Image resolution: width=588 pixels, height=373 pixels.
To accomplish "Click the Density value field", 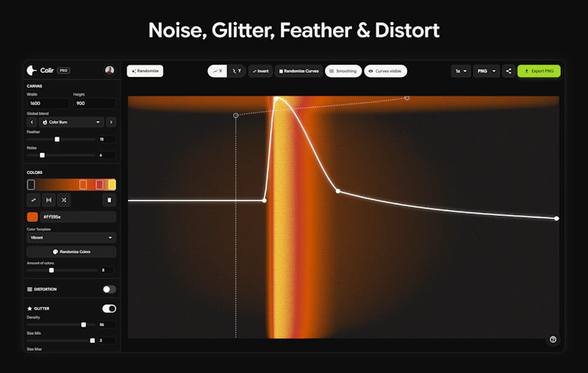I will coord(107,325).
